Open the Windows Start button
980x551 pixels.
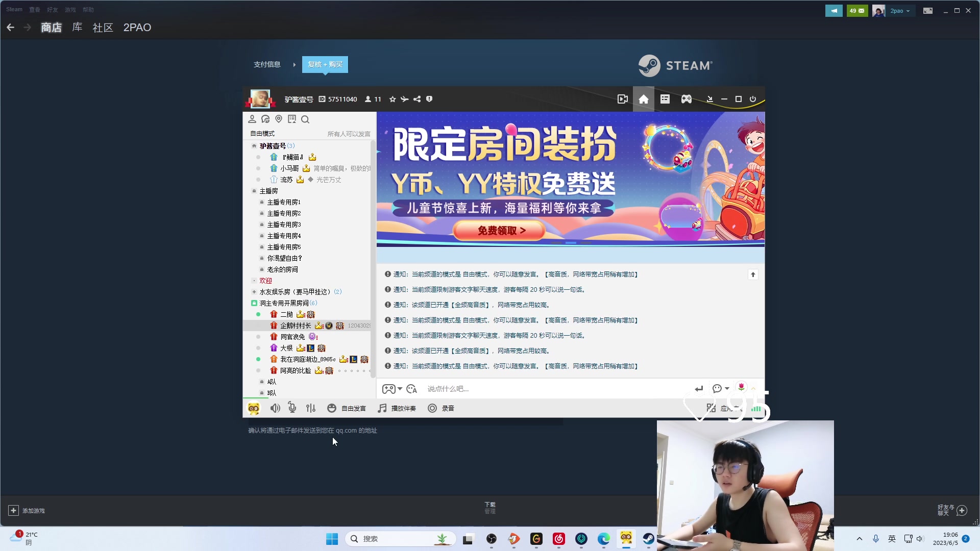click(x=332, y=539)
